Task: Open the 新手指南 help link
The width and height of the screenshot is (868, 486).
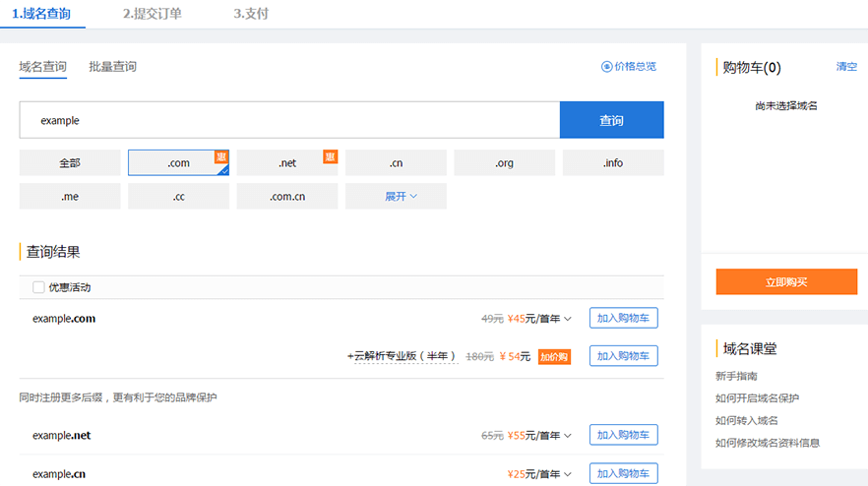Action: [736, 376]
